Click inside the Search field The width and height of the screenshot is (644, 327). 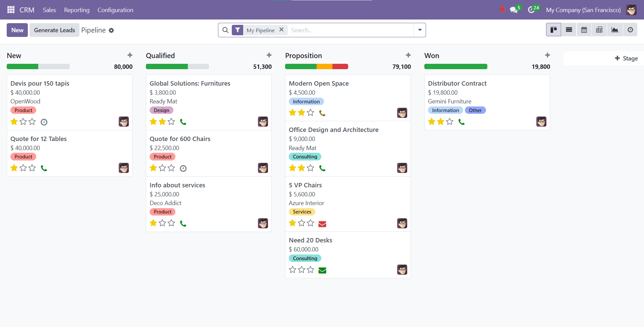point(335,30)
